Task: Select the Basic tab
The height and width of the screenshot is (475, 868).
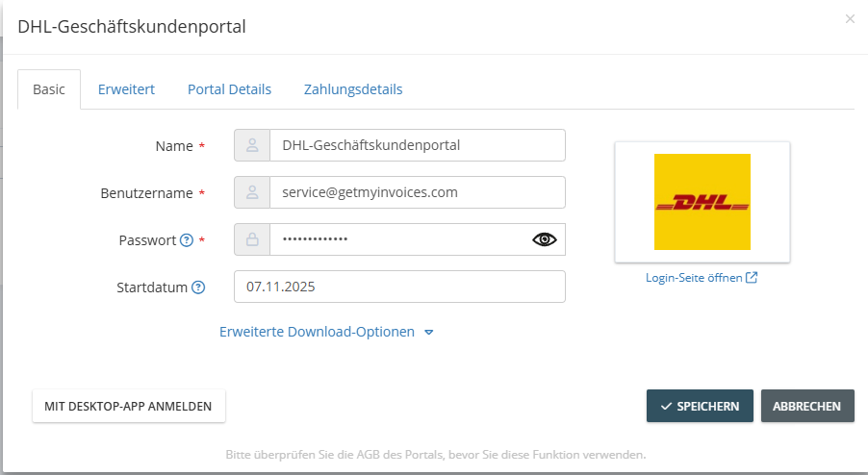Action: 49,89
